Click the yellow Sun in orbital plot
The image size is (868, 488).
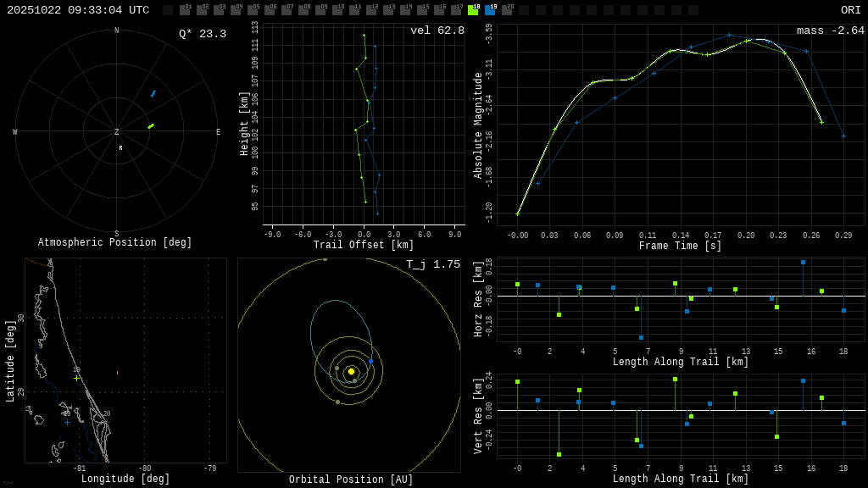tap(351, 371)
